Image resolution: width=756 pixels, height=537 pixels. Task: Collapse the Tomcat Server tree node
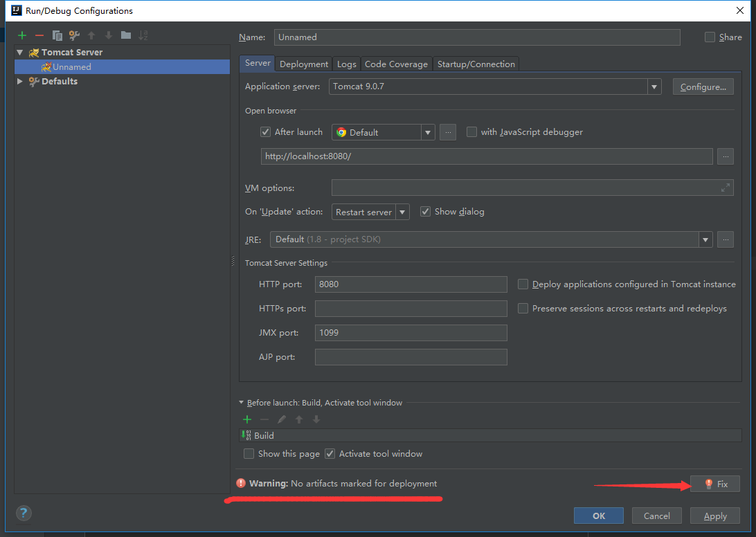coord(20,52)
